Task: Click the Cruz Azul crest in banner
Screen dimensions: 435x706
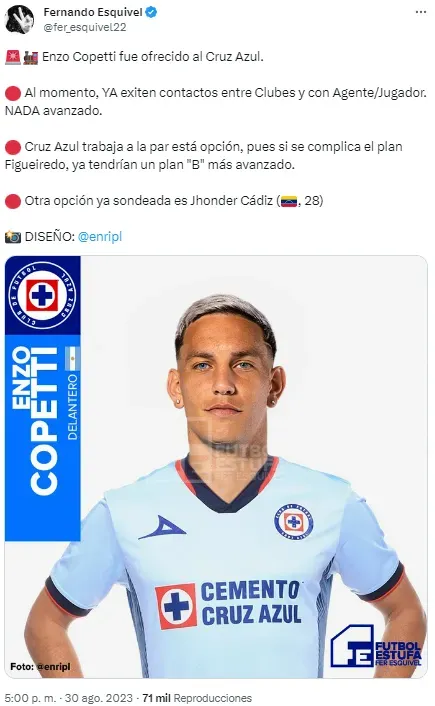Action: click(42, 295)
